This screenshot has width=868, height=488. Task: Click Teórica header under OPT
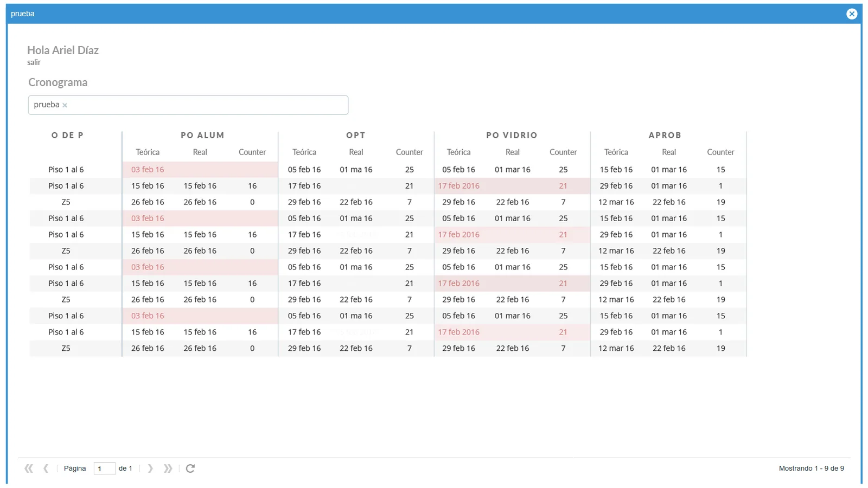(x=304, y=152)
